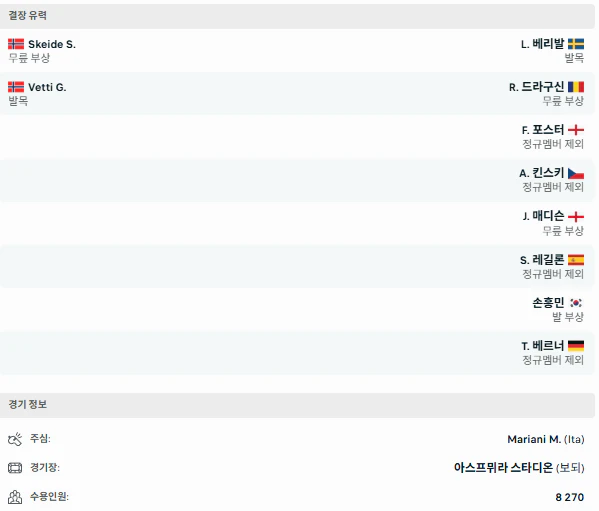Image resolution: width=599 pixels, height=511 pixels.
Task: Click the Germany flag next to T. 베르너
Action: (x=576, y=346)
